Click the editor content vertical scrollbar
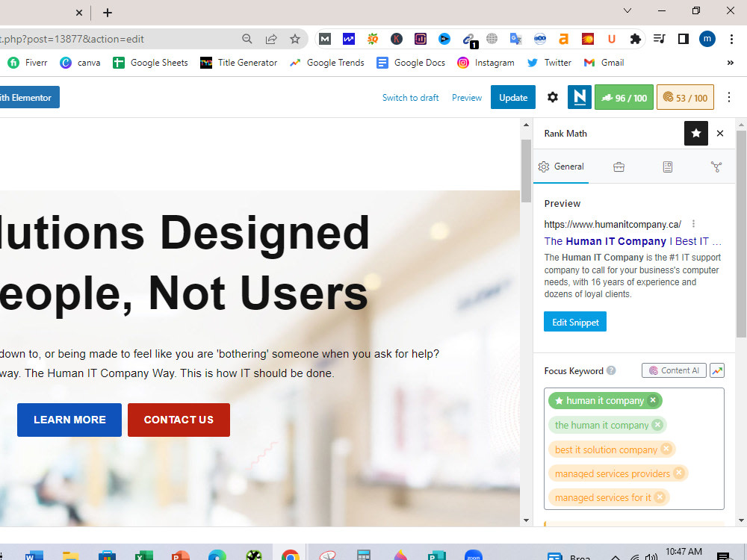 tap(526, 172)
